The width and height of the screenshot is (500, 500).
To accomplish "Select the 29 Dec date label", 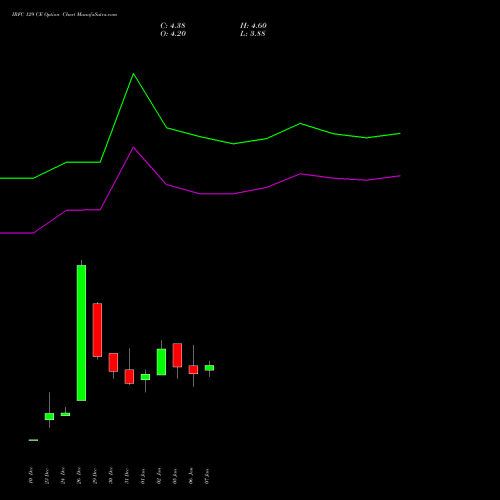I will click(x=95, y=476).
